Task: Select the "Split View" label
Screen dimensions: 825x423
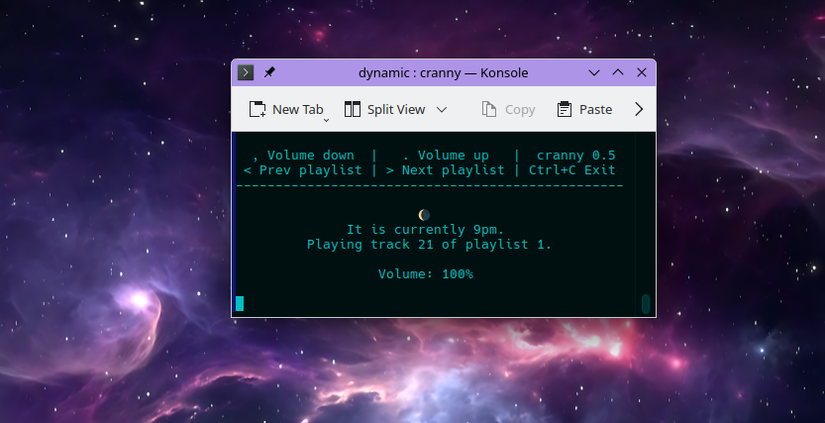Action: tap(396, 109)
